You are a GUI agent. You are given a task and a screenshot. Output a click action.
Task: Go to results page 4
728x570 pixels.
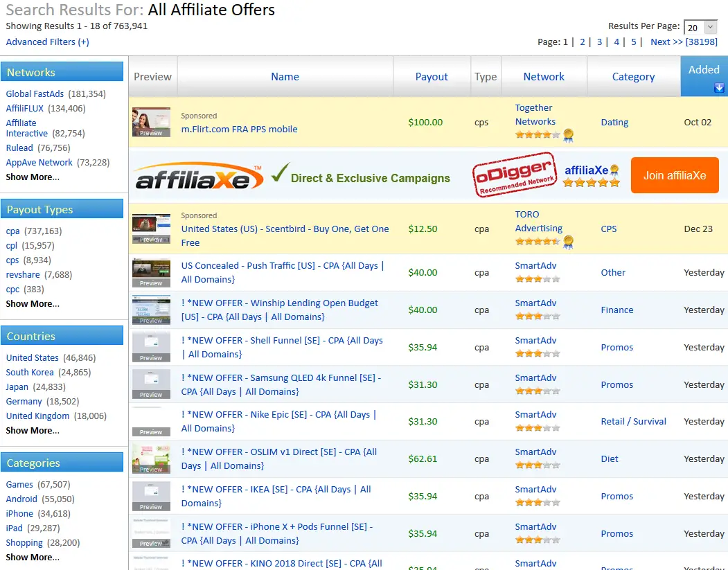click(616, 42)
